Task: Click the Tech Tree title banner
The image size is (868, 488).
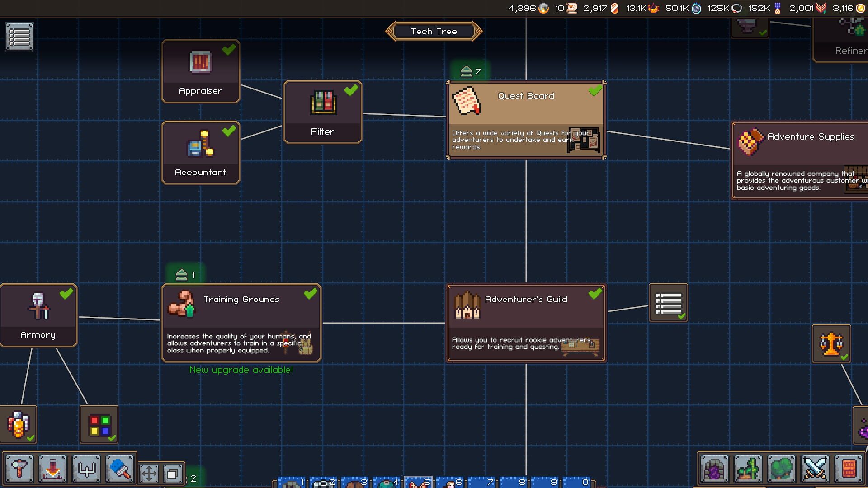Action: [x=434, y=31]
